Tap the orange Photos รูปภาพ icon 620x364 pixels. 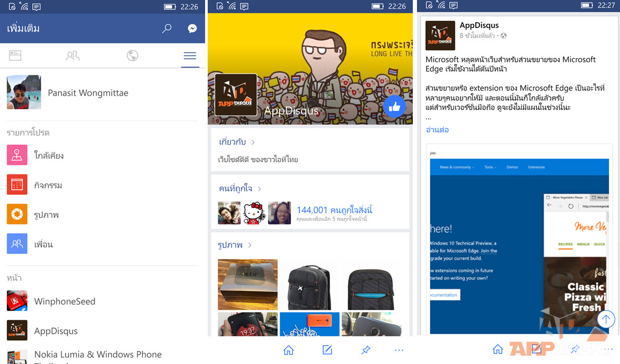17,214
